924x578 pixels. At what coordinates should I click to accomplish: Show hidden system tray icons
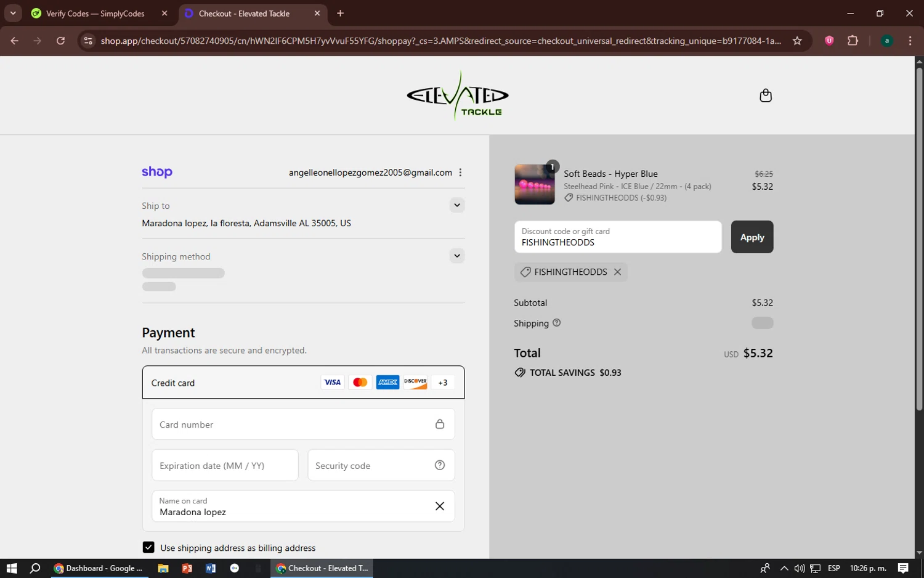[x=784, y=568]
